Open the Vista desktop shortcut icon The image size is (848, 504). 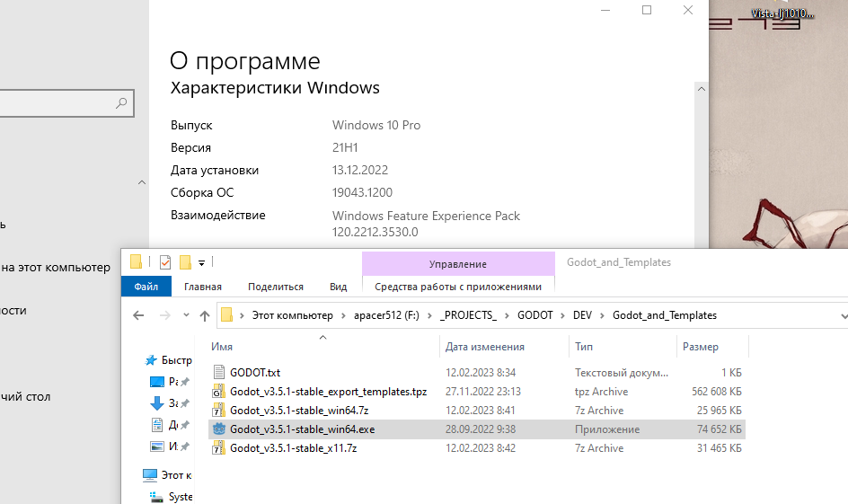[x=782, y=11]
